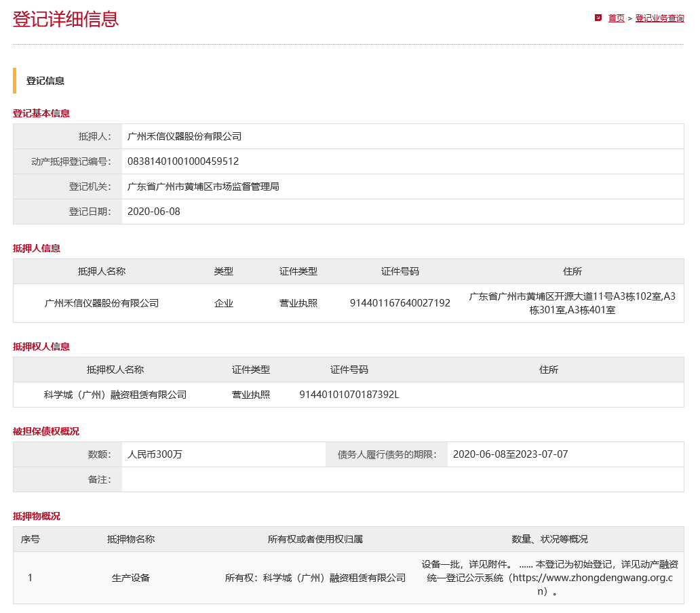
Task: Click the 抵押人名称 column header
Action: (102, 271)
